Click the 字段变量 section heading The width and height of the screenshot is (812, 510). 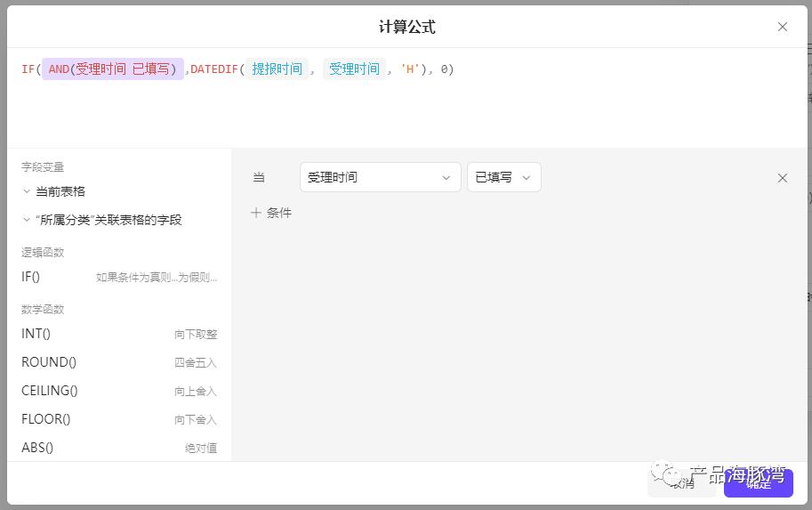[x=43, y=167]
